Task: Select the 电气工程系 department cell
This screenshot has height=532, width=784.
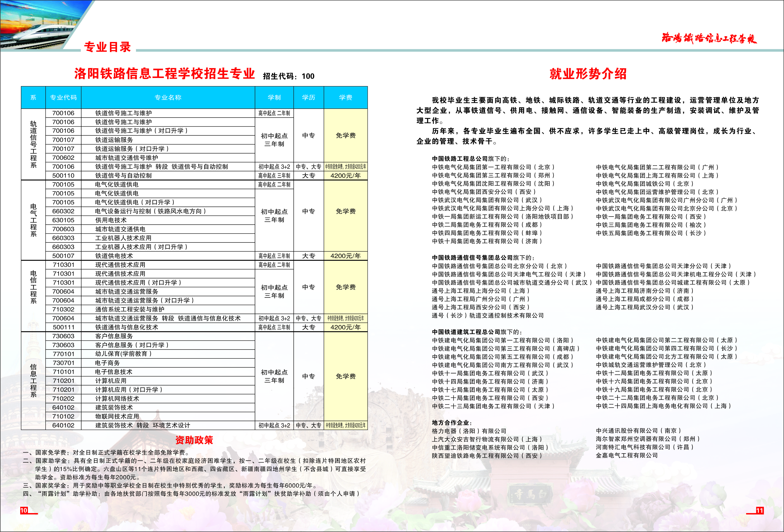Action: tap(33, 220)
